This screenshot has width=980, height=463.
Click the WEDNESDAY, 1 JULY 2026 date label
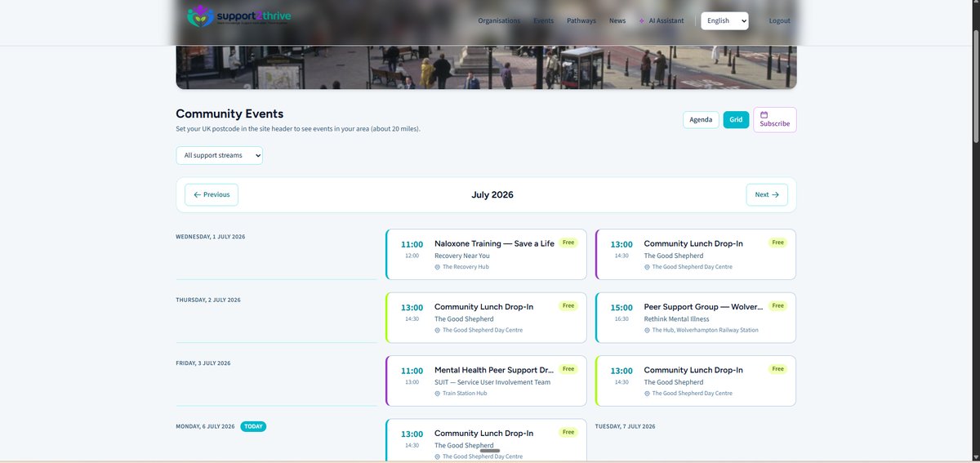coord(210,237)
